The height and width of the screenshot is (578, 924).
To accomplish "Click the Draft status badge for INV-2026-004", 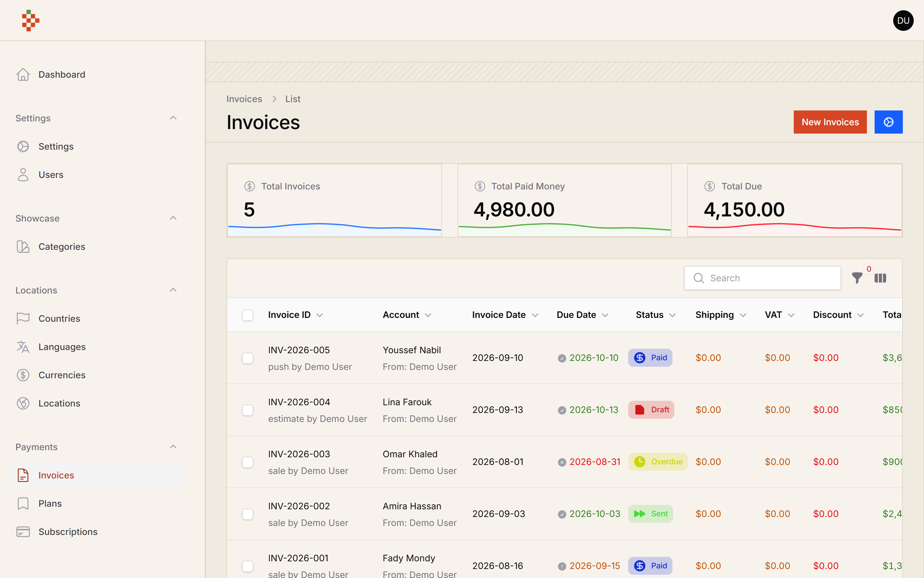I will point(651,410).
